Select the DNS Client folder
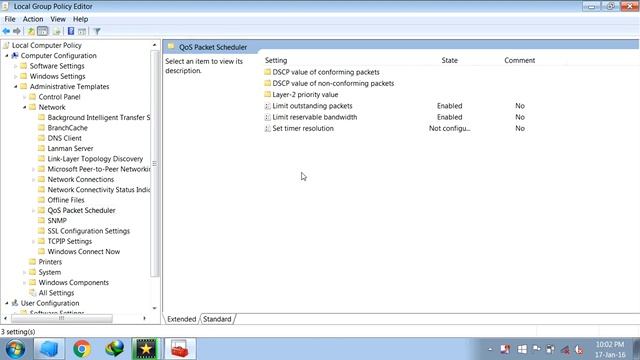The image size is (640, 360). pos(64,138)
